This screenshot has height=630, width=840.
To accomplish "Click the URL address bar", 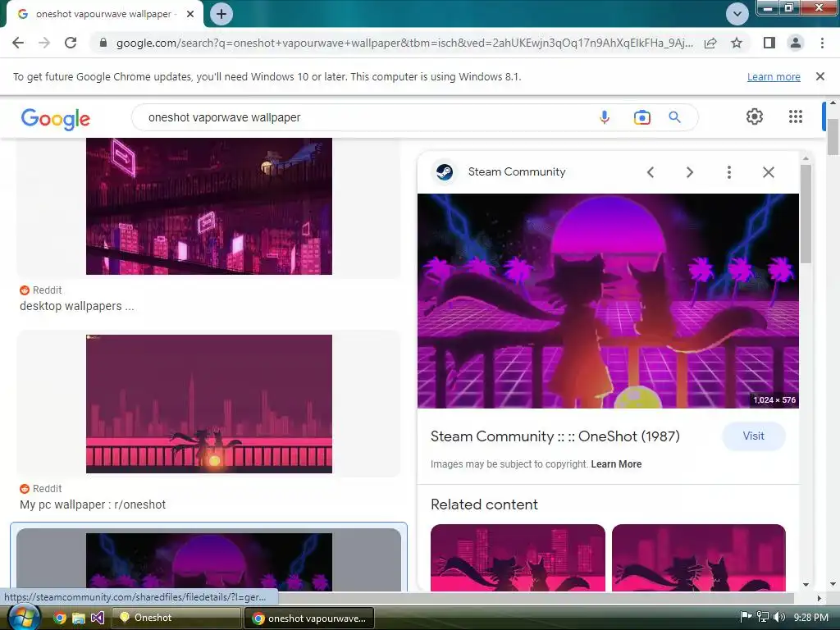I will coord(404,43).
